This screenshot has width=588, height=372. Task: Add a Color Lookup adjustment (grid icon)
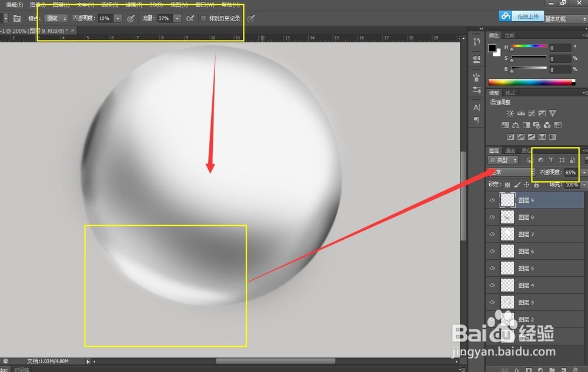(557, 125)
